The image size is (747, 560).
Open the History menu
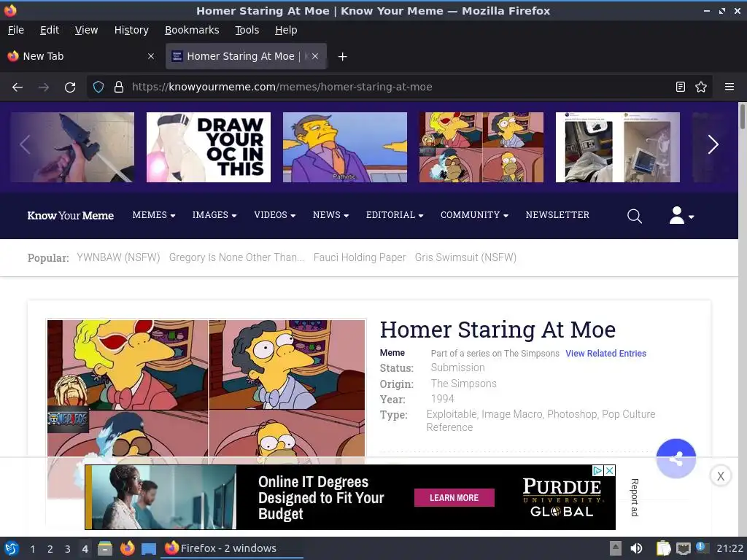131,30
